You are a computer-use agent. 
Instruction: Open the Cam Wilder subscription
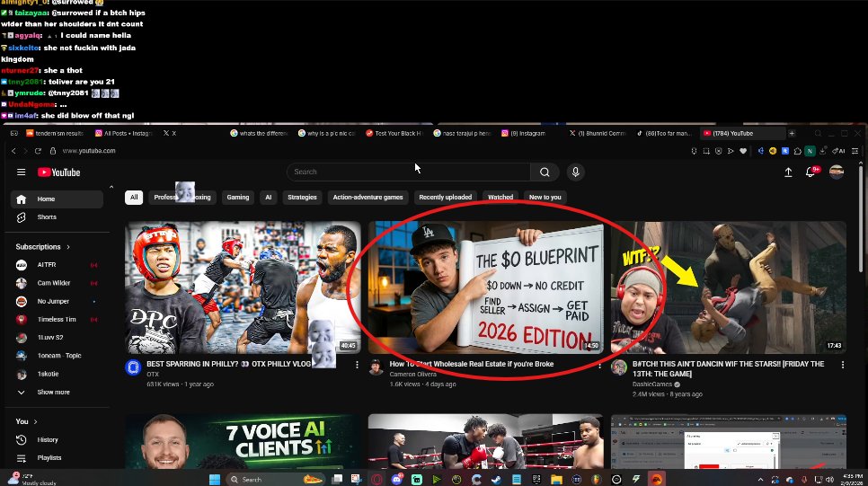pyautogui.click(x=57, y=283)
